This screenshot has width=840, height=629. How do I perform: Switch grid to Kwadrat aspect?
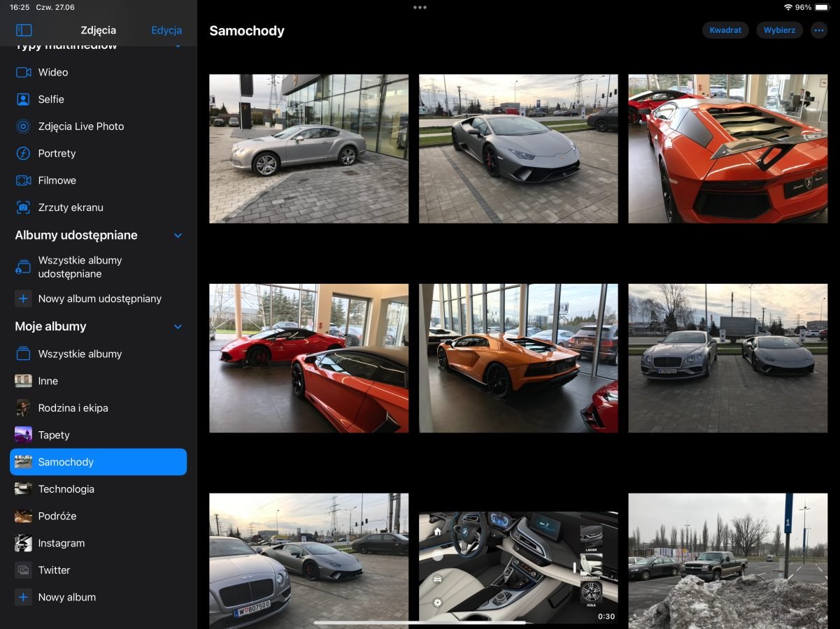[x=725, y=30]
